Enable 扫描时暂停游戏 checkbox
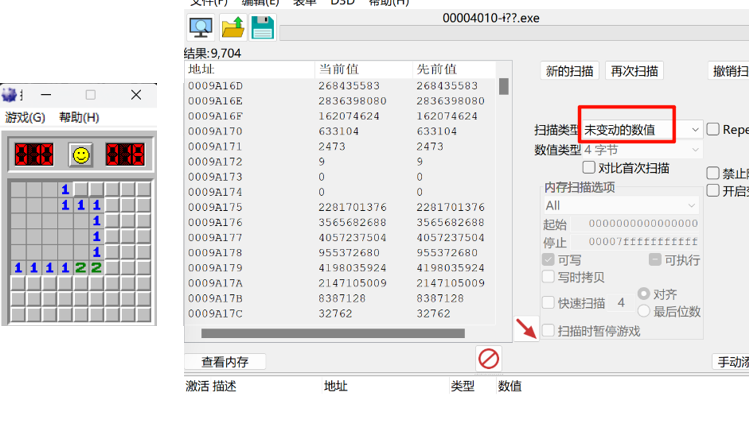Screen dimensions: 749x431 pyautogui.click(x=548, y=330)
